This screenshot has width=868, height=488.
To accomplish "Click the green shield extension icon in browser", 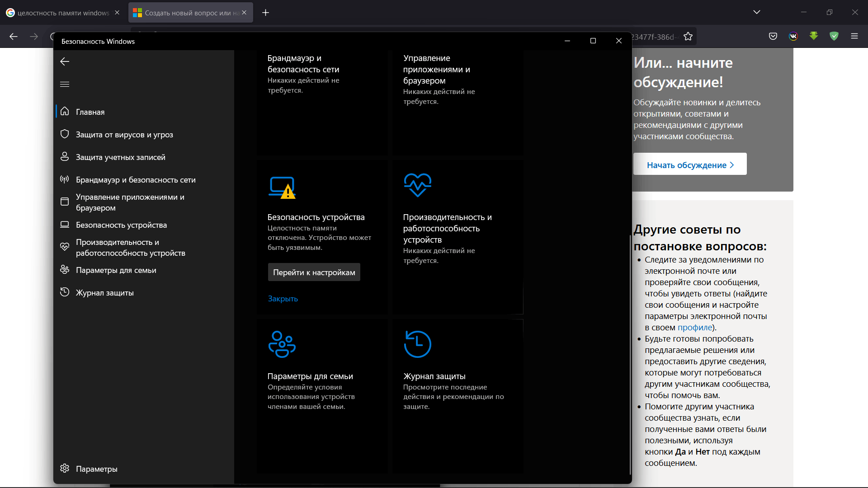I will [x=834, y=36].
